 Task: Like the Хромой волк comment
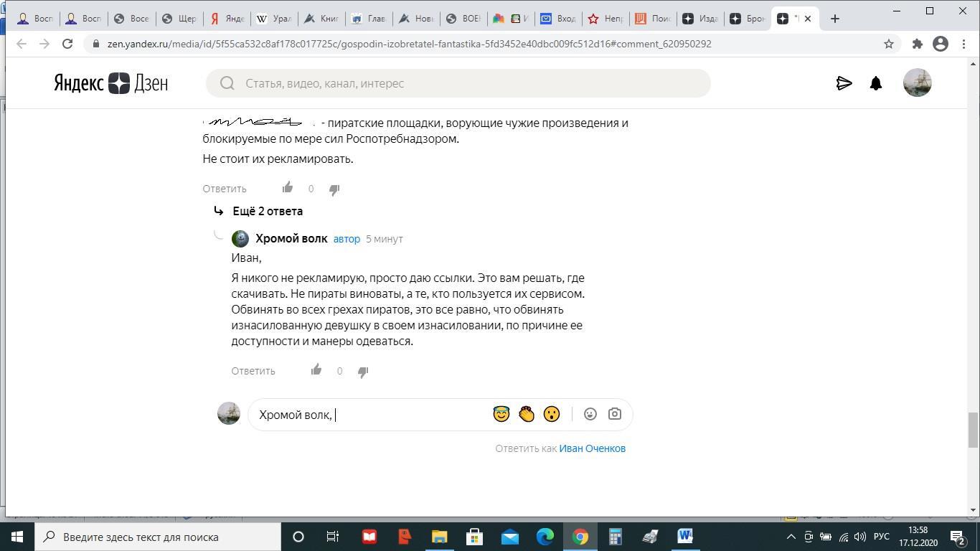316,370
